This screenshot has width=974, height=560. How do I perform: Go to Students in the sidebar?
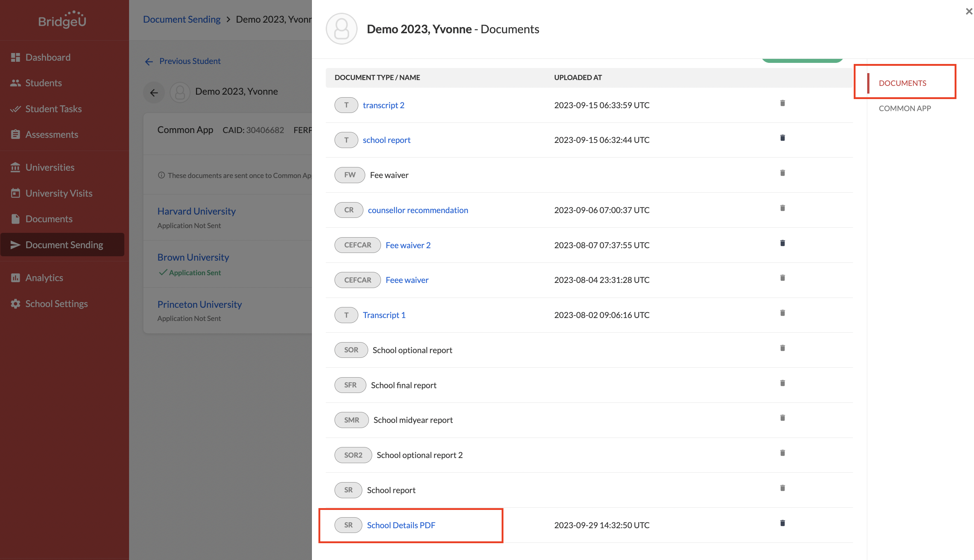(x=36, y=83)
